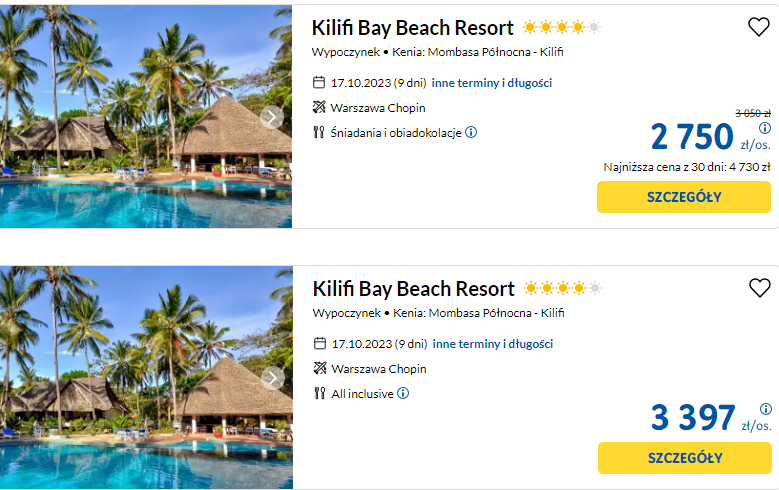Image resolution: width=779 pixels, height=490 pixels.
Task: Open second Kilifi Bay Beach Resort title
Action: 414,289
